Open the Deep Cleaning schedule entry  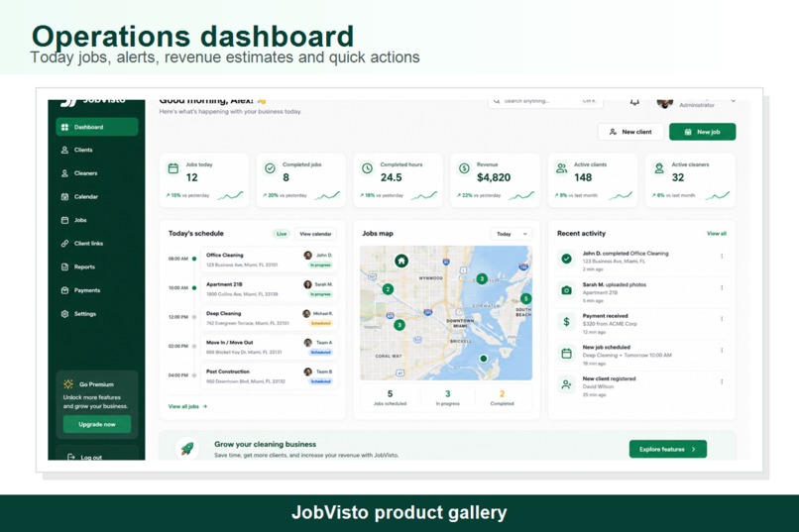[268, 318]
